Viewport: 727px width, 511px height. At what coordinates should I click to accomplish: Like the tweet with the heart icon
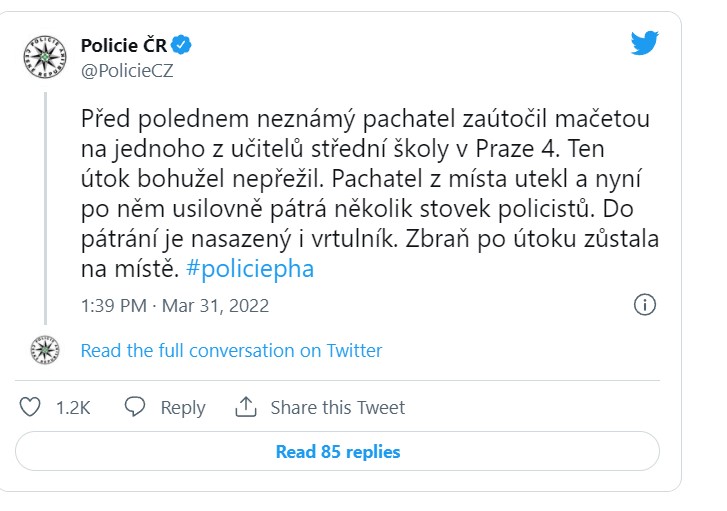pyautogui.click(x=31, y=407)
